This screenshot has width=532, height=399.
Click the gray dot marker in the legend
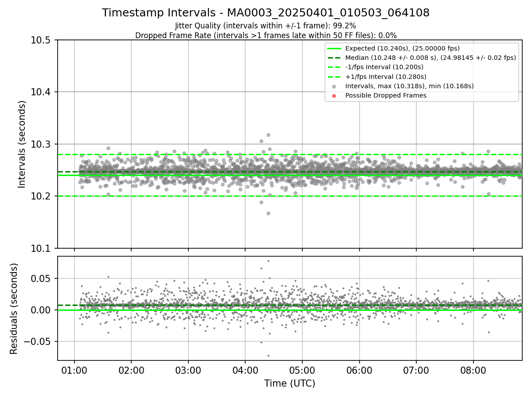tap(334, 86)
